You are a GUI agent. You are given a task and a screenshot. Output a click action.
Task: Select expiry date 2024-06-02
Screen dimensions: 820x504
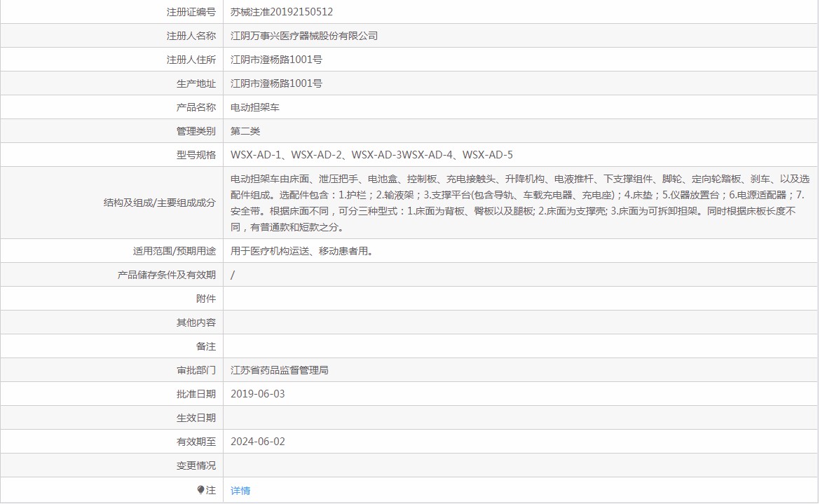click(258, 441)
